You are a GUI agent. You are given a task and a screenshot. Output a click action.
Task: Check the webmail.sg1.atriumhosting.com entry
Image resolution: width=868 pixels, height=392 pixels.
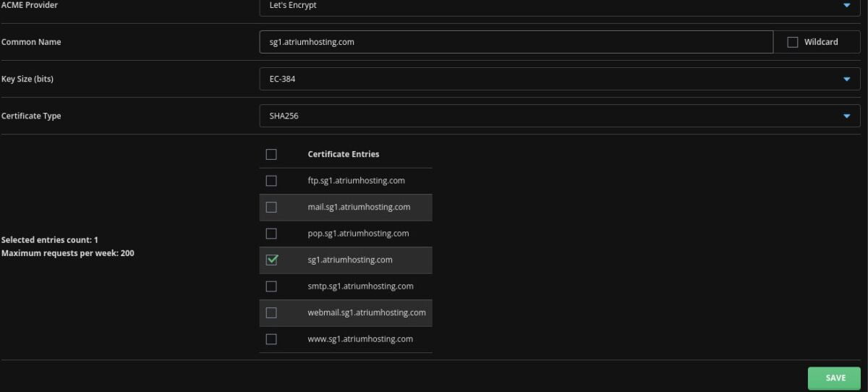pos(271,312)
